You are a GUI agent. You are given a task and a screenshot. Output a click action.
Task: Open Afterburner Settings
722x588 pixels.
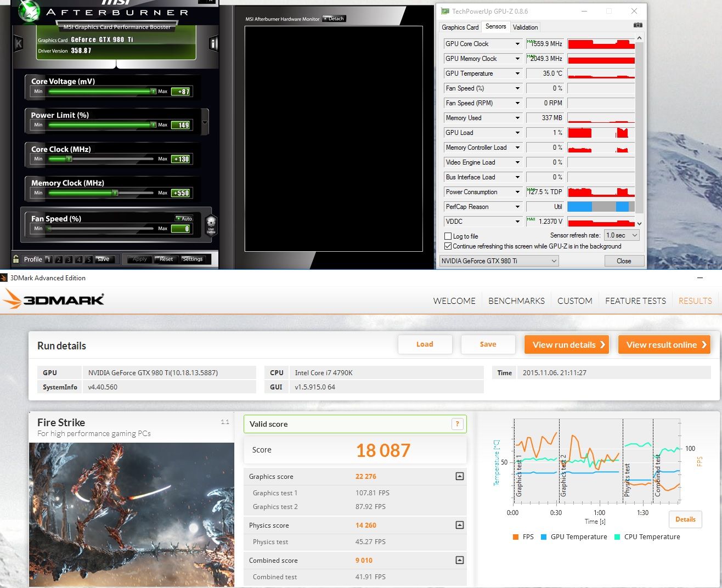tap(192, 259)
